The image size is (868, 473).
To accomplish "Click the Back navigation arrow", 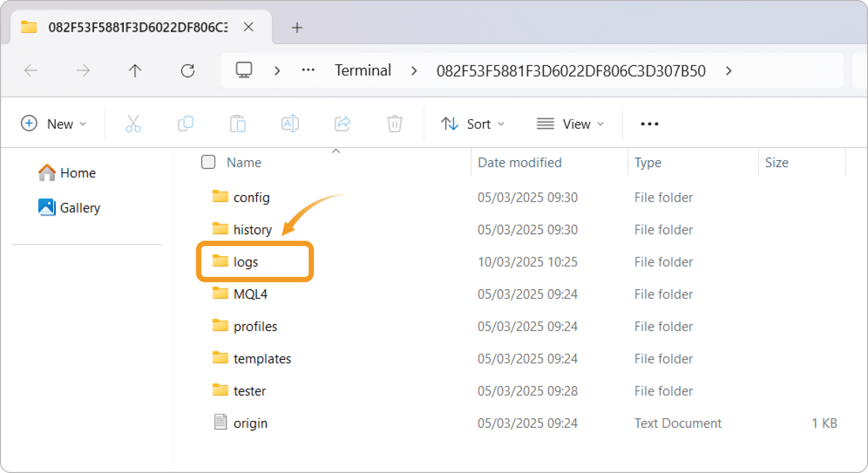I will (x=31, y=70).
